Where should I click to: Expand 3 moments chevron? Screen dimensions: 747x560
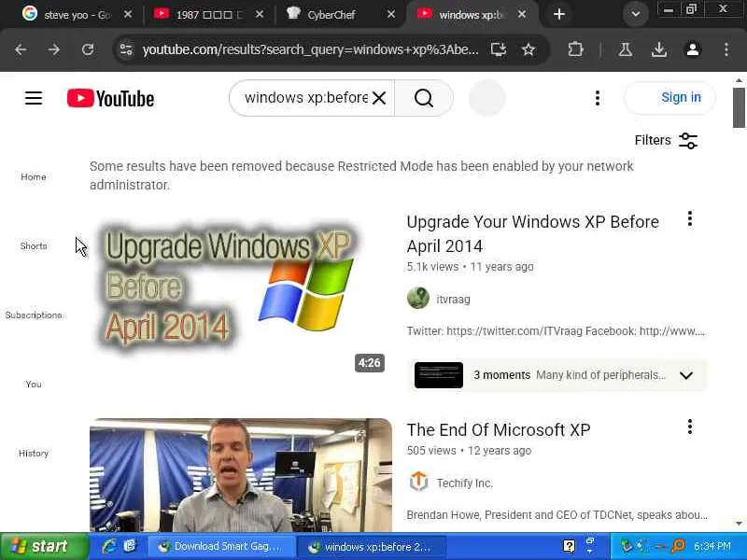[686, 375]
